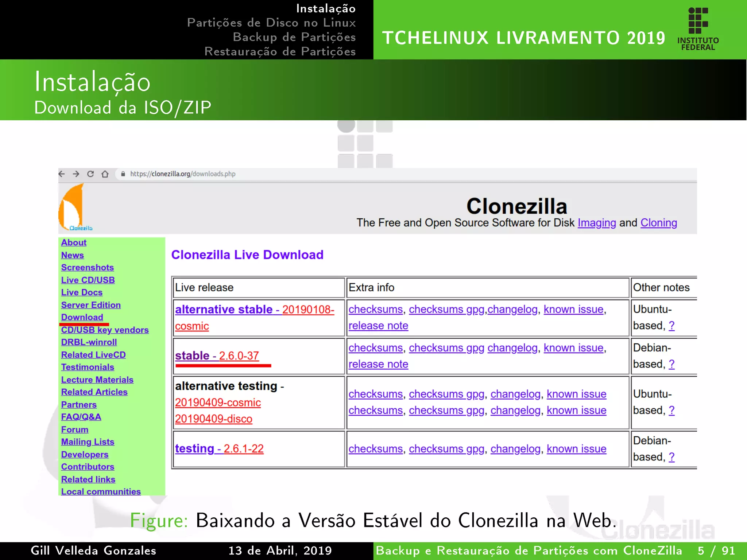Follow the Cloning link in header
The image size is (747, 560).
659,223
